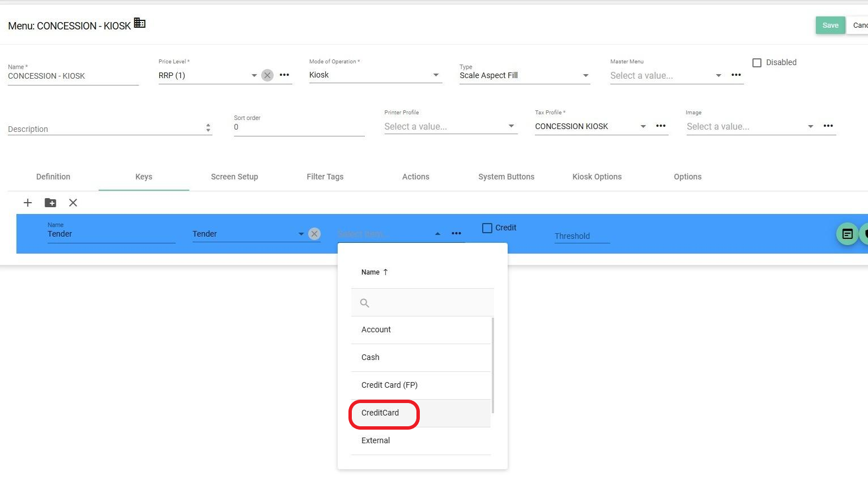
Task: Enable the Disabled checkbox
Action: coord(757,63)
